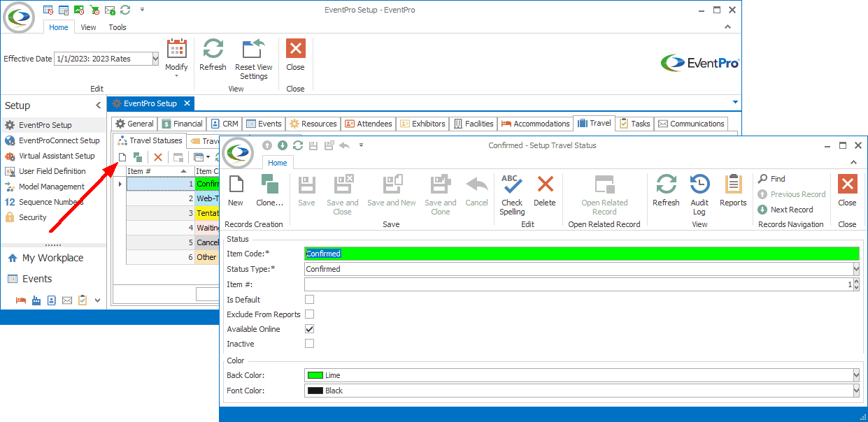Click the red Close icon in Travel Status ribbon
This screenshot has height=422, width=868.
pyautogui.click(x=847, y=184)
